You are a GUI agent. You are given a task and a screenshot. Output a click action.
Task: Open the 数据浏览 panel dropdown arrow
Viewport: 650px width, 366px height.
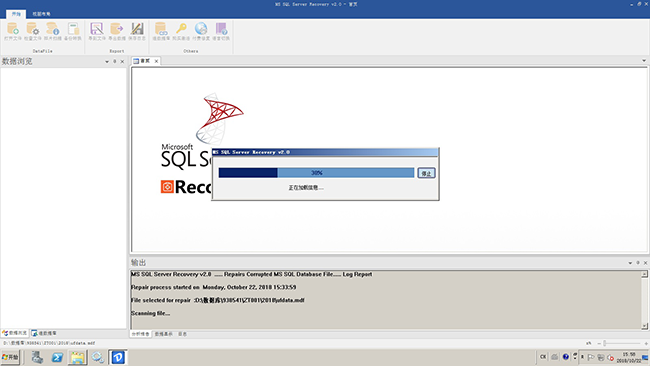pyautogui.click(x=107, y=61)
